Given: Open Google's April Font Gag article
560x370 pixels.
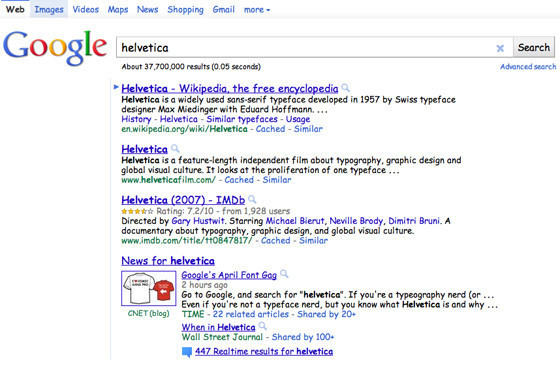Looking at the screenshot, I should coord(229,275).
